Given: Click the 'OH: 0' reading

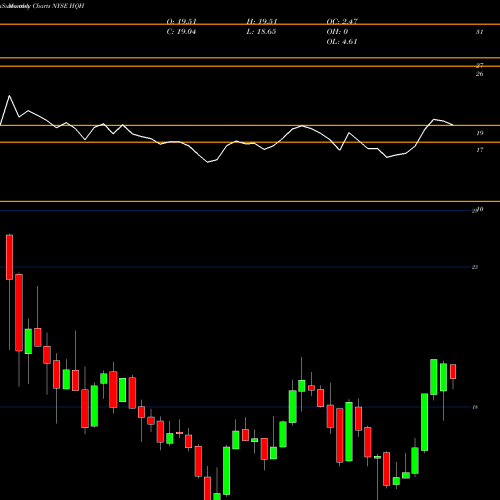Looking at the screenshot, I should click(337, 32).
